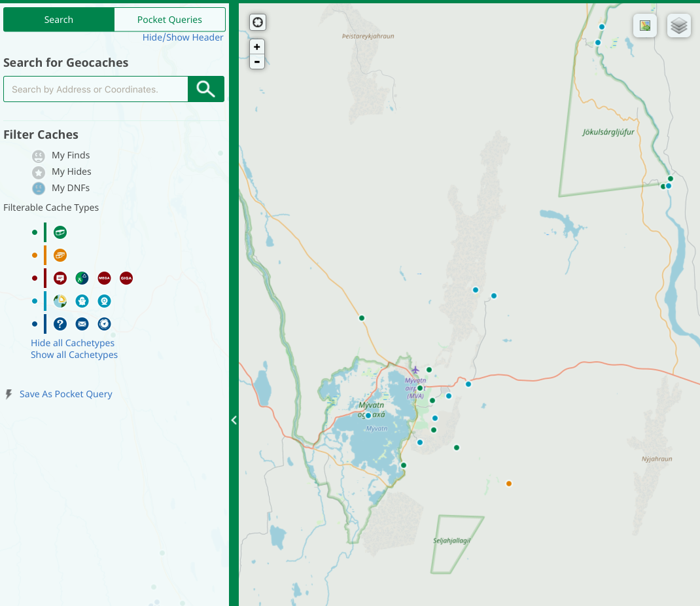The image size is (700, 606).
Task: Switch to the Pocket Queries tab
Action: click(169, 20)
